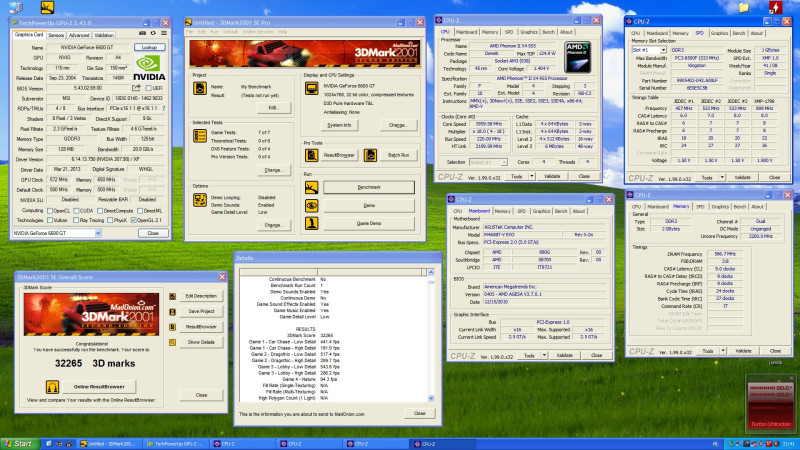Click the Online ResultBrowser icon
Viewport: 800px width, 450px height.
point(52,387)
